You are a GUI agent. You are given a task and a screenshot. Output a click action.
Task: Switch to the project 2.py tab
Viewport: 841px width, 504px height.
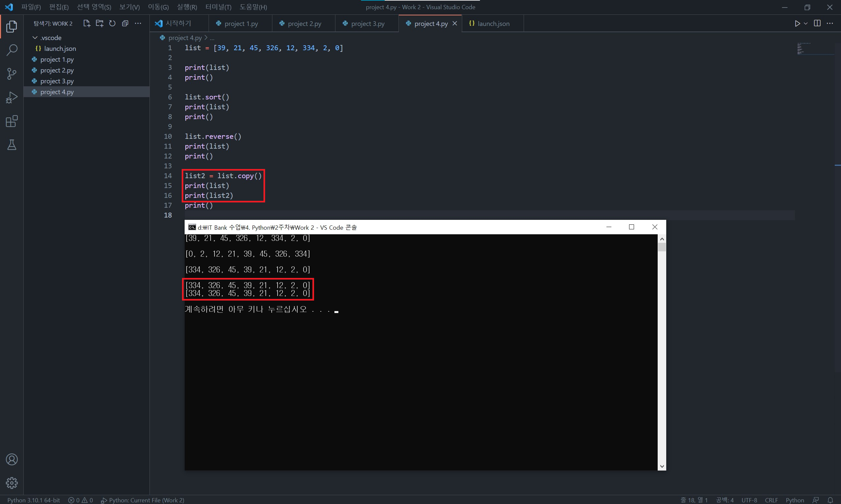(304, 24)
